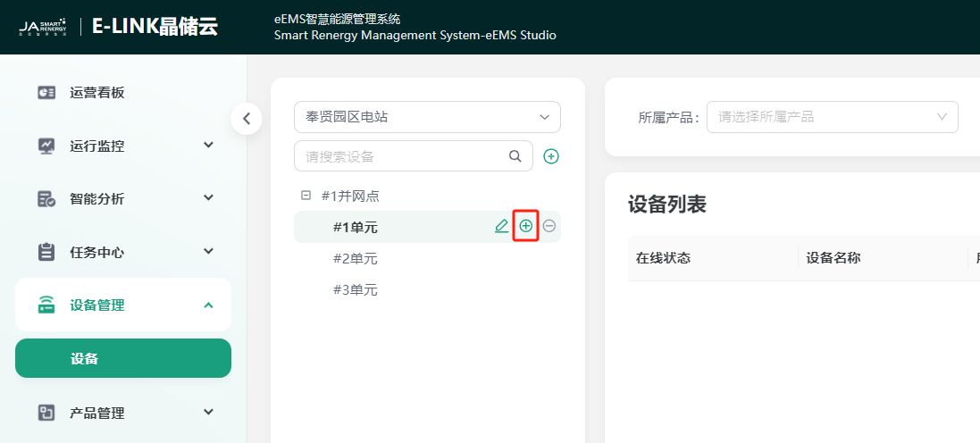Click the 智能分析 analysis icon
Image resolution: width=980 pixels, height=443 pixels.
46,198
